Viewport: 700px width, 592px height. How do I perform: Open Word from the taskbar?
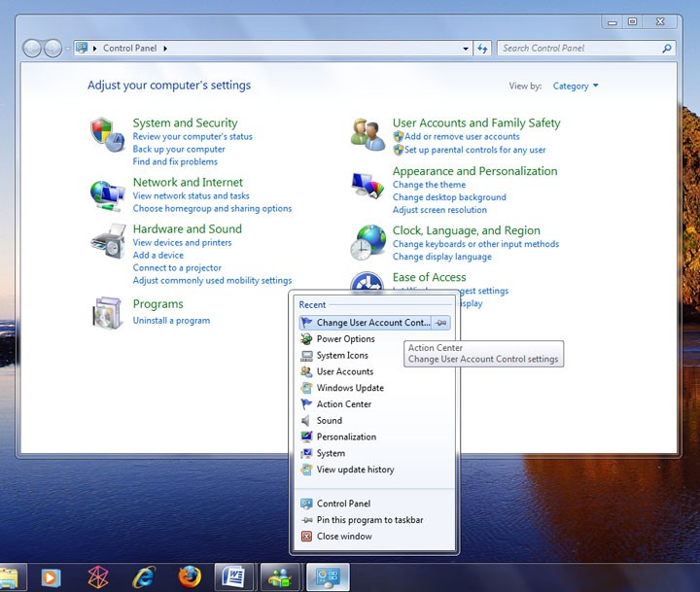pyautogui.click(x=234, y=577)
